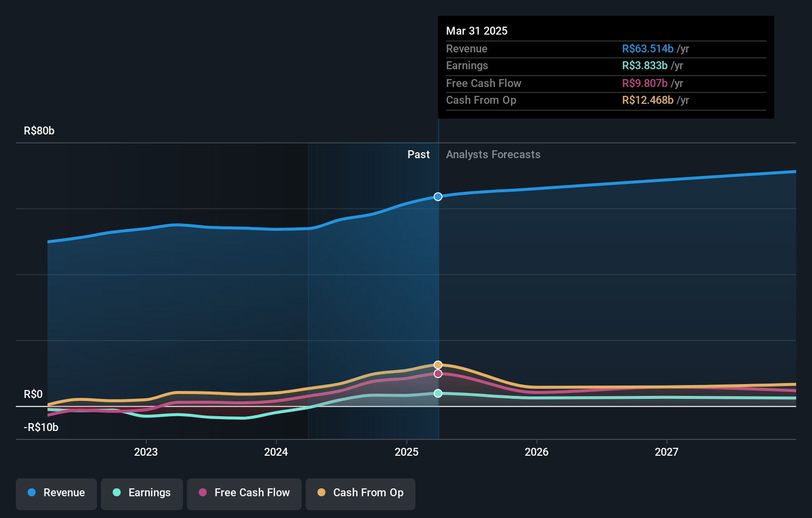Screen dimensions: 812x518
Task: Click the Free Cash Flow label in tooltip
Action: 484,84
